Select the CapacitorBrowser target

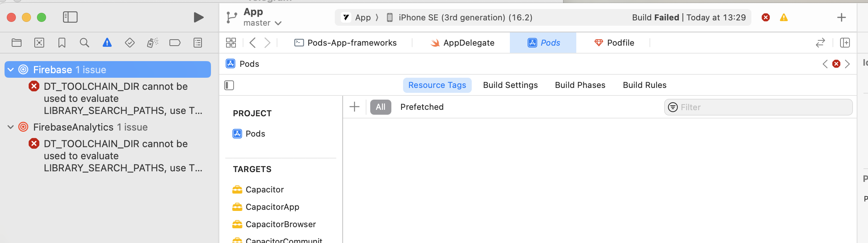280,225
